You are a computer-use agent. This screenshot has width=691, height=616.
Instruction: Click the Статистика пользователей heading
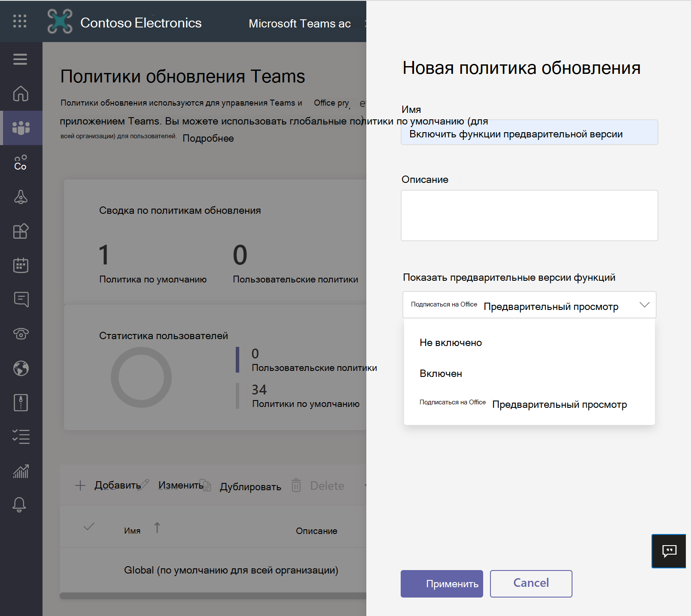tap(164, 336)
